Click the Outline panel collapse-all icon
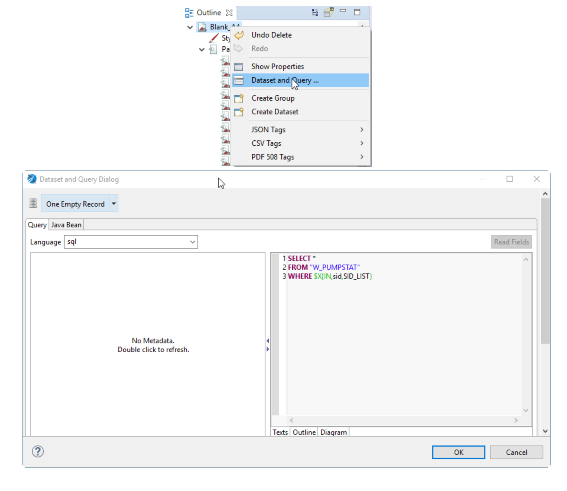This screenshot has height=491, width=567. (x=315, y=13)
